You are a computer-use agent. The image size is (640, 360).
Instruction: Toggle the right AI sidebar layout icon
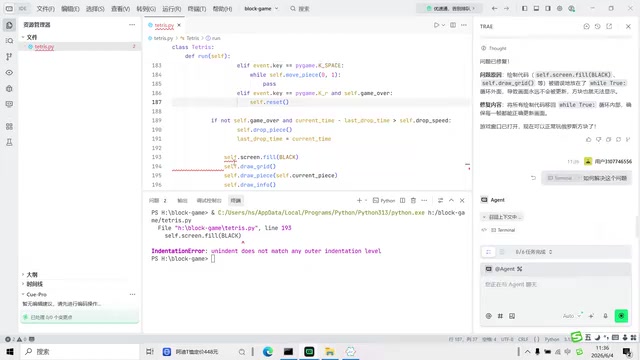pos(548,9)
